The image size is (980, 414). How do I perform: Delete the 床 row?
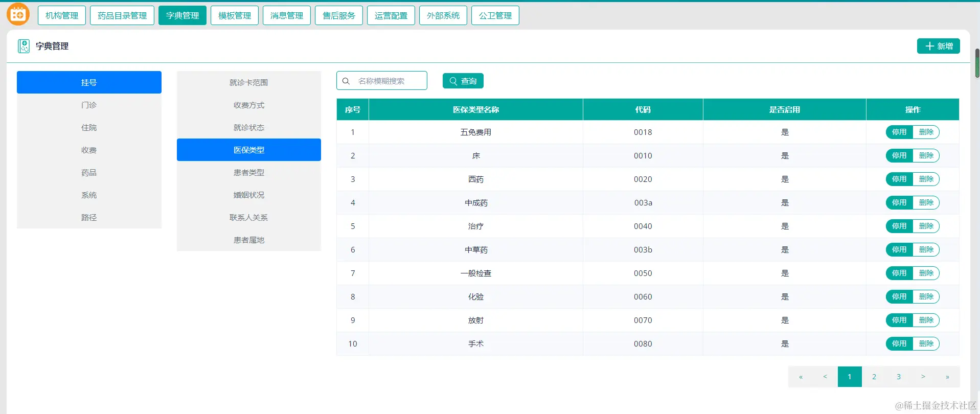tap(926, 155)
